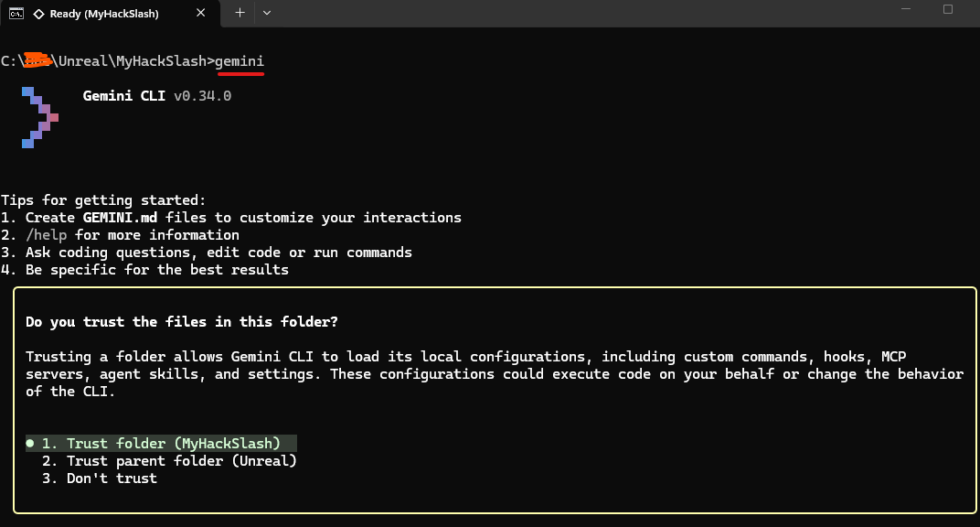Click tip 'Be specific for the best results'
The image size is (980, 527).
click(144, 270)
